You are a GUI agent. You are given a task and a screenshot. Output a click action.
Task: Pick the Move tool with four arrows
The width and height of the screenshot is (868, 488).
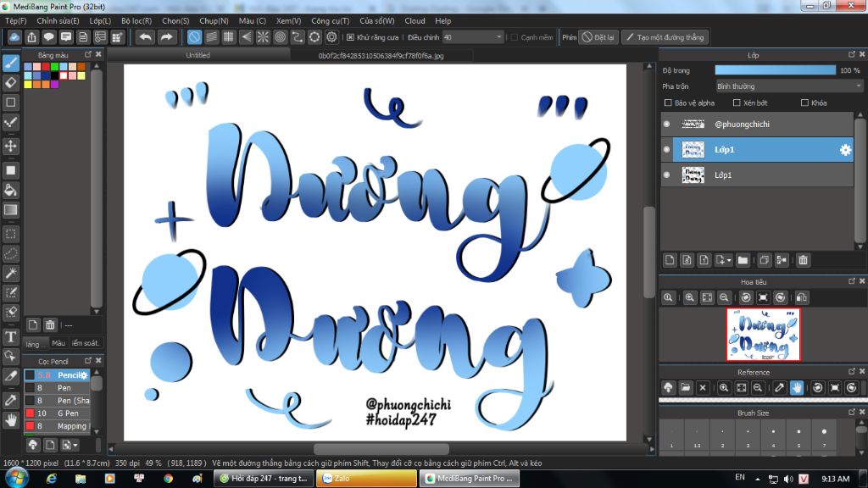11,146
